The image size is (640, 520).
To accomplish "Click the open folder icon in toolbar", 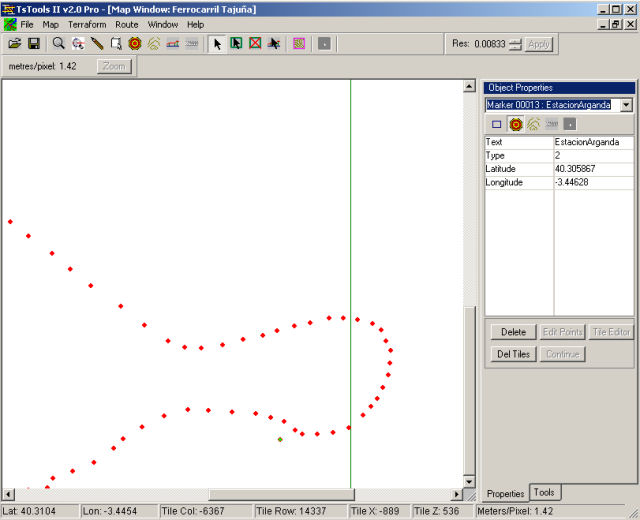I will coord(14,44).
